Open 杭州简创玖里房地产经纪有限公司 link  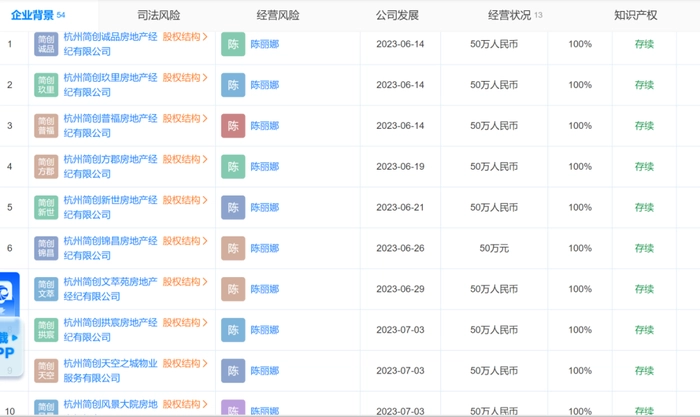pyautogui.click(x=110, y=85)
